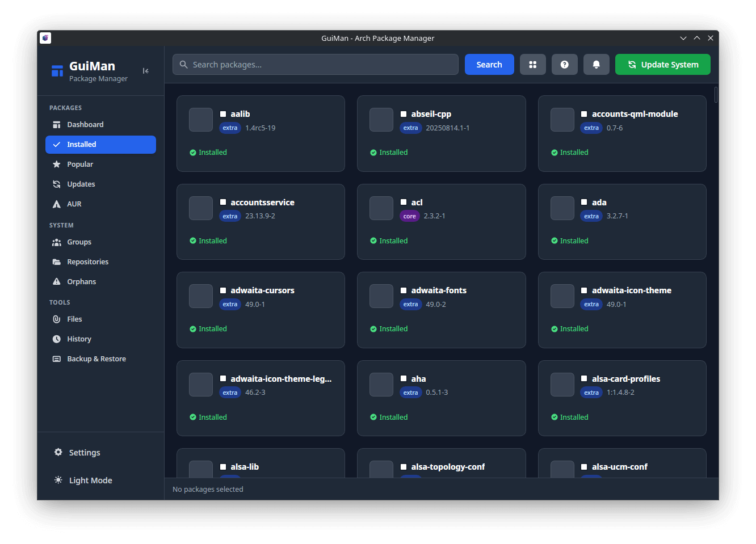Viewport: 756px width, 544px height.
Task: Click the grid view icon button
Action: 532,65
